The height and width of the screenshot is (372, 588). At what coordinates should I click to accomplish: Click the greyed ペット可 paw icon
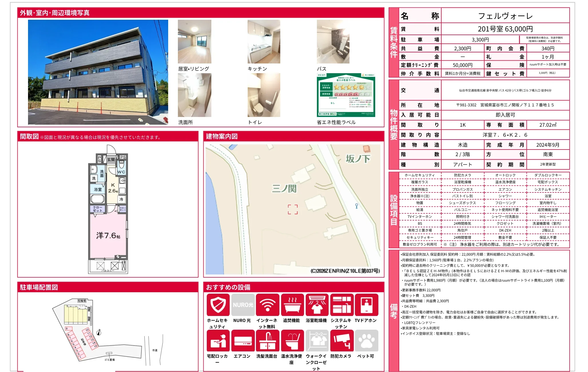click(x=367, y=341)
